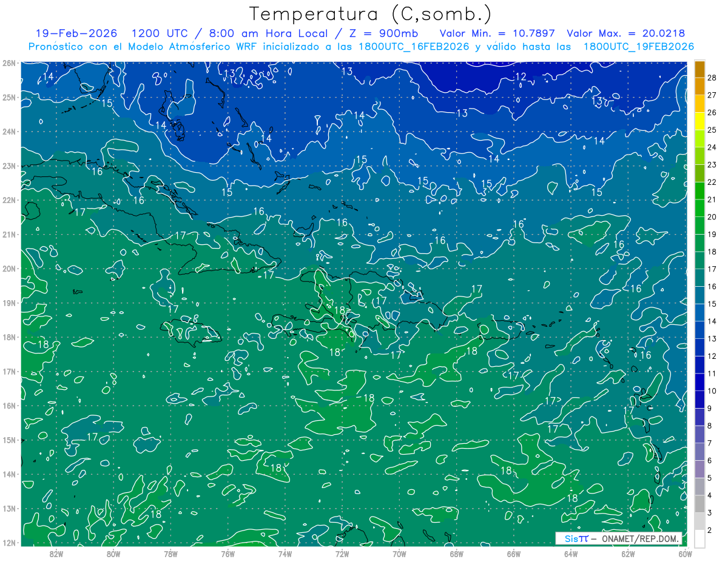Click latitude axis label '23N'
This screenshot has width=728, height=562.
[9, 166]
